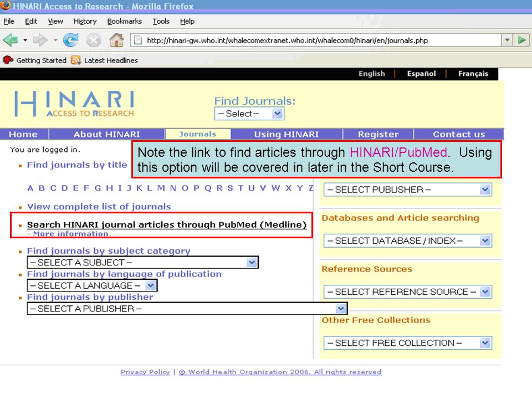
Task: Select letter A in the journal alphabet
Action: (x=30, y=188)
